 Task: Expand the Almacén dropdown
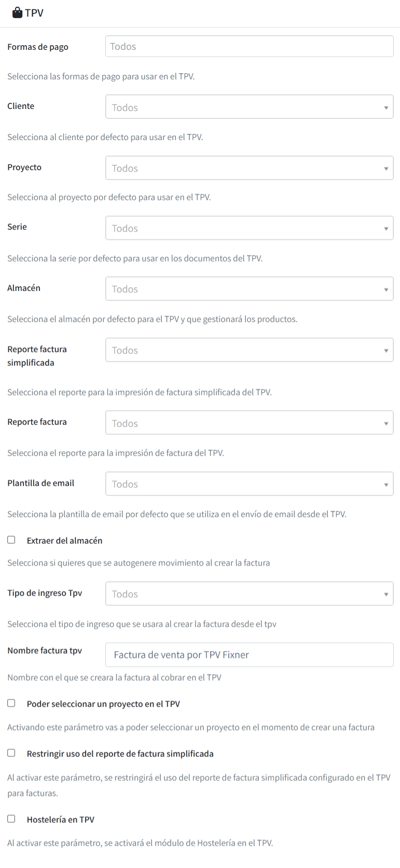click(250, 289)
